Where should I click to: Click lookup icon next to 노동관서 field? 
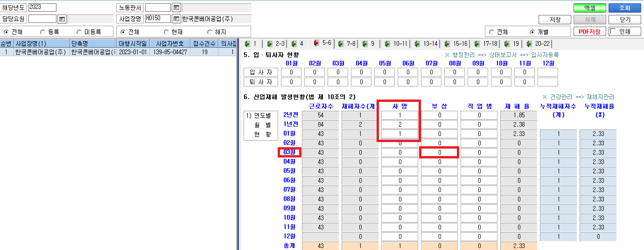(x=176, y=7)
